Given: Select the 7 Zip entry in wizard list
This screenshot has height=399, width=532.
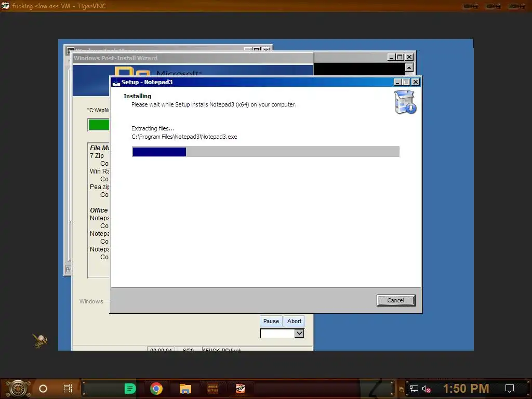Looking at the screenshot, I should coord(97,156).
